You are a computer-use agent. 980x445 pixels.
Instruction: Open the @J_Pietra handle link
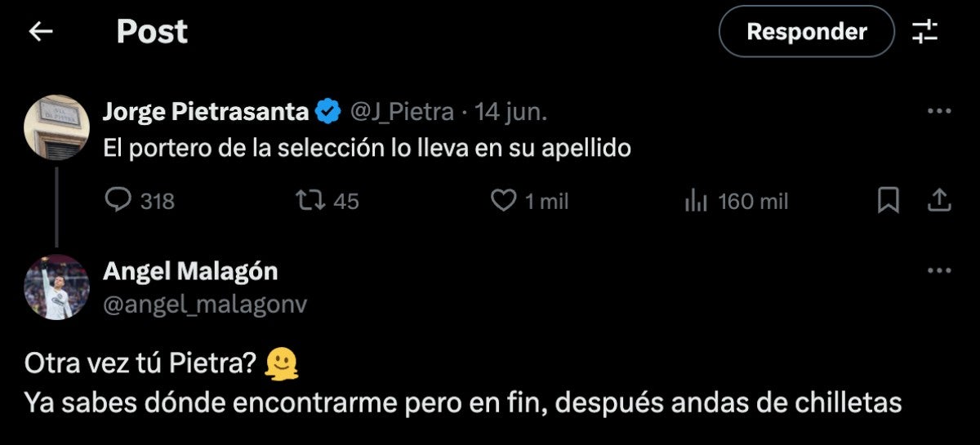tap(402, 112)
